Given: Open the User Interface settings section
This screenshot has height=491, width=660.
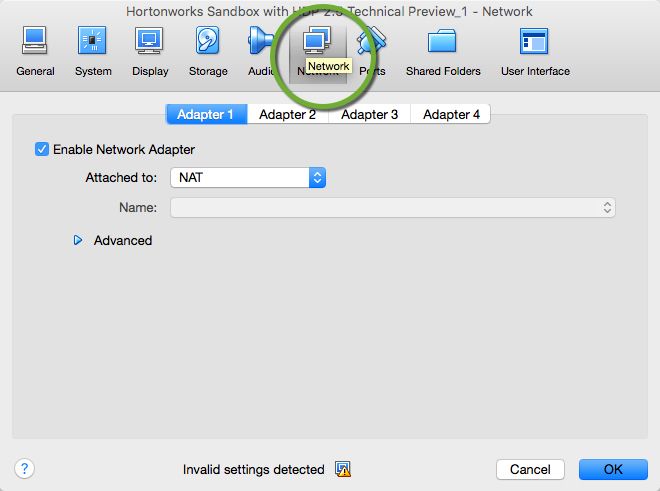Looking at the screenshot, I should pyautogui.click(x=535, y=51).
